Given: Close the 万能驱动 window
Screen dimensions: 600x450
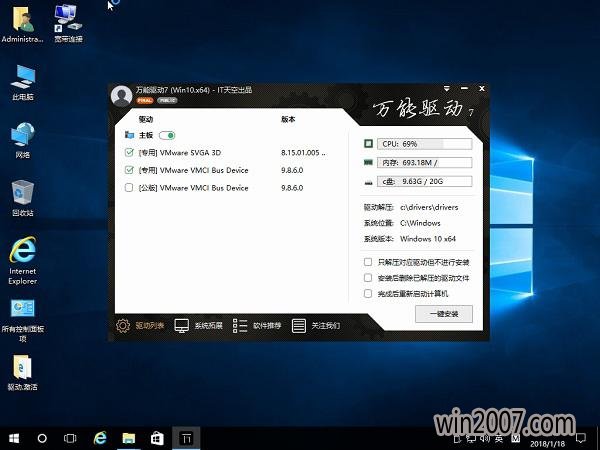Looking at the screenshot, I should (482, 89).
